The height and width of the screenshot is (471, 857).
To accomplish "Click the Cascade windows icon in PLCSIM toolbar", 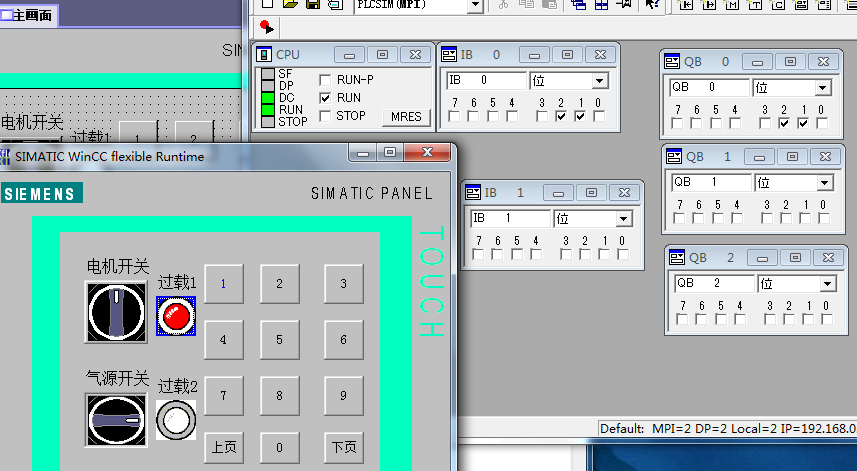I will [x=578, y=4].
